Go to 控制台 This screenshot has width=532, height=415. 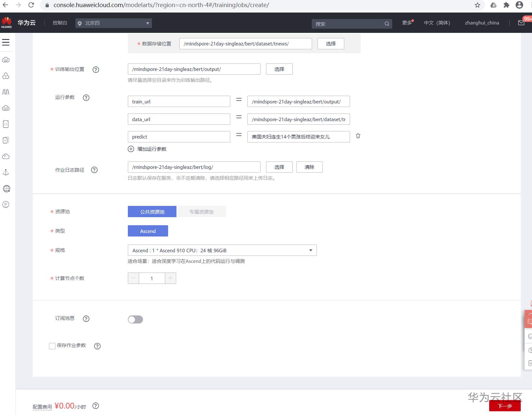60,23
